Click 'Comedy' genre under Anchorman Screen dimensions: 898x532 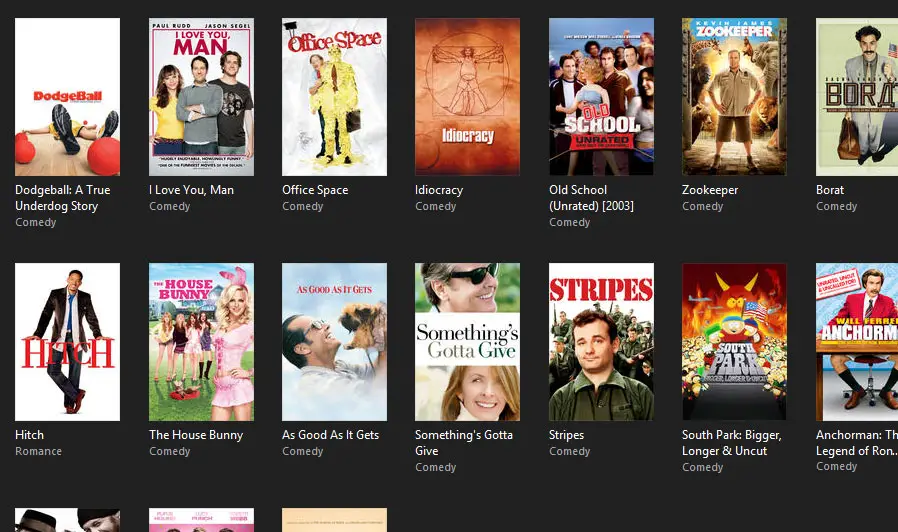click(836, 466)
